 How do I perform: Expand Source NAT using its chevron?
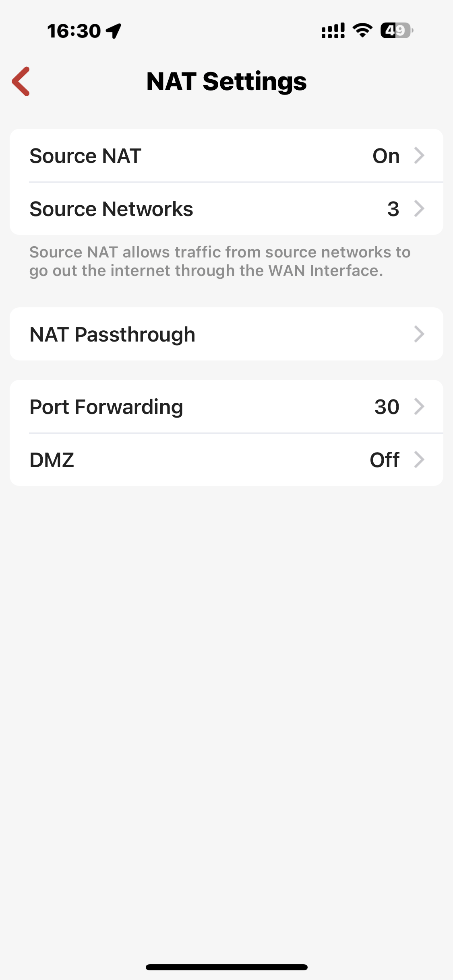pos(419,156)
